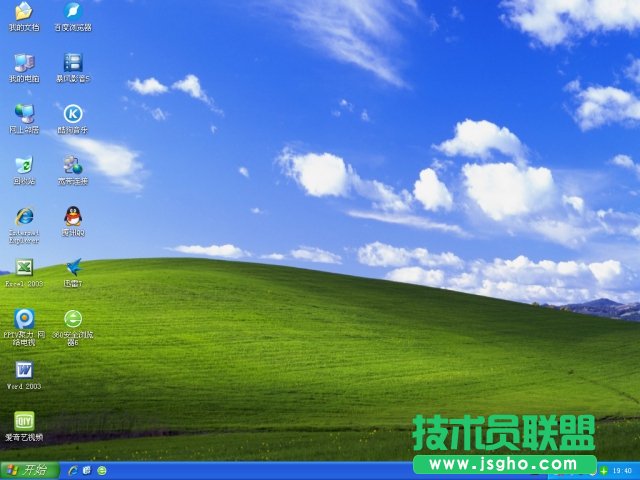This screenshot has width=640, height=480.
Task: Open the 我的文档 (My Documents) folder icon
Action: pos(23,12)
